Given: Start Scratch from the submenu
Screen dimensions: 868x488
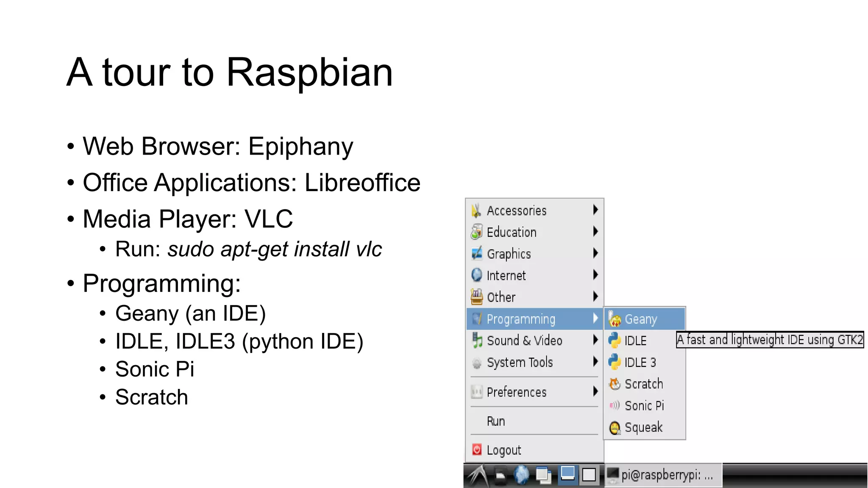Looking at the screenshot, I should click(x=643, y=384).
